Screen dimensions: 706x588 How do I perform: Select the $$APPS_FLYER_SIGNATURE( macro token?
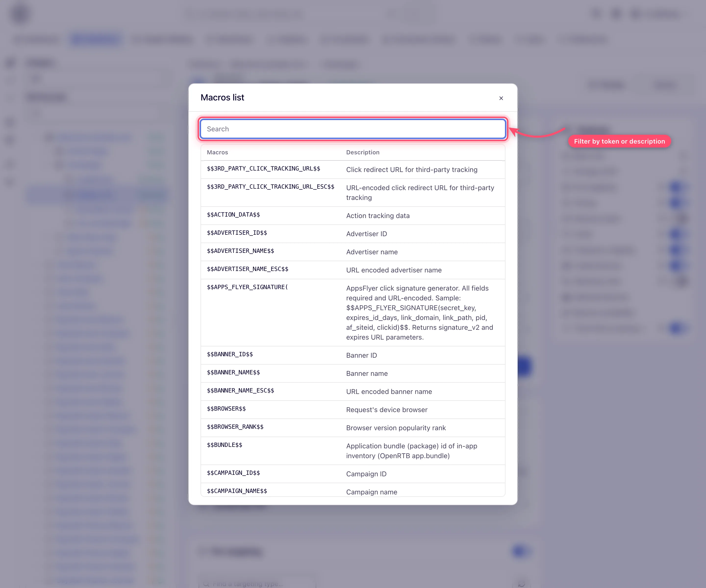click(x=247, y=287)
